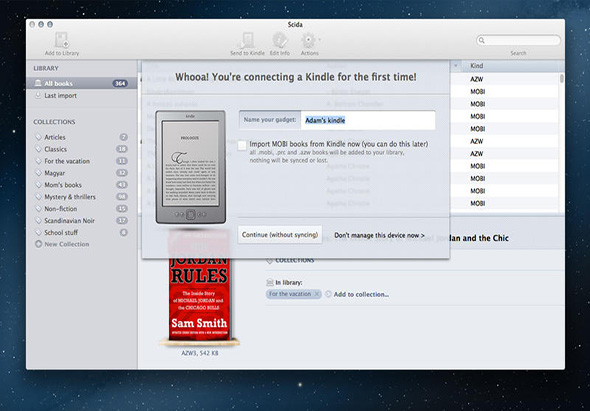Click the tag icon beside Non-fiction
The width and height of the screenshot is (590, 411).
coord(38,209)
